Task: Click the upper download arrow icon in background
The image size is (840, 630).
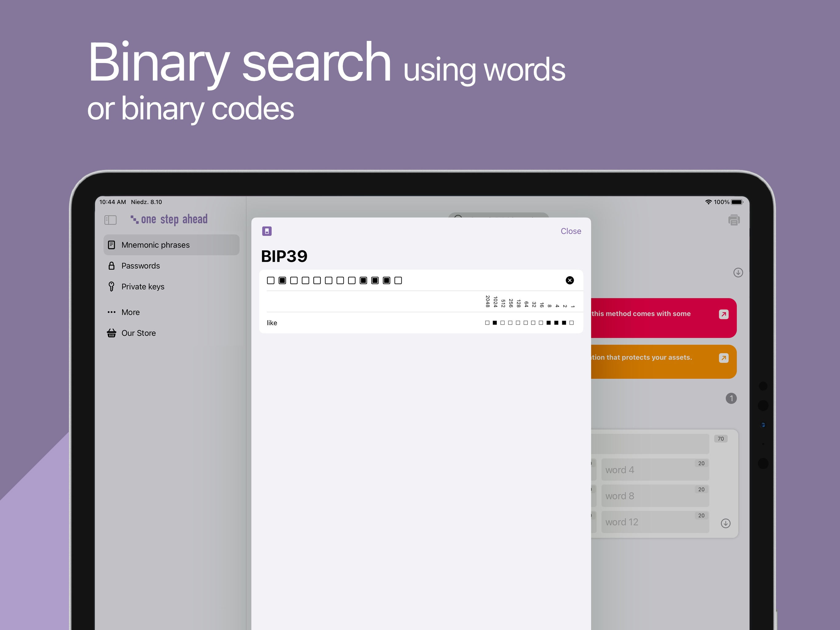Action: coord(738,273)
